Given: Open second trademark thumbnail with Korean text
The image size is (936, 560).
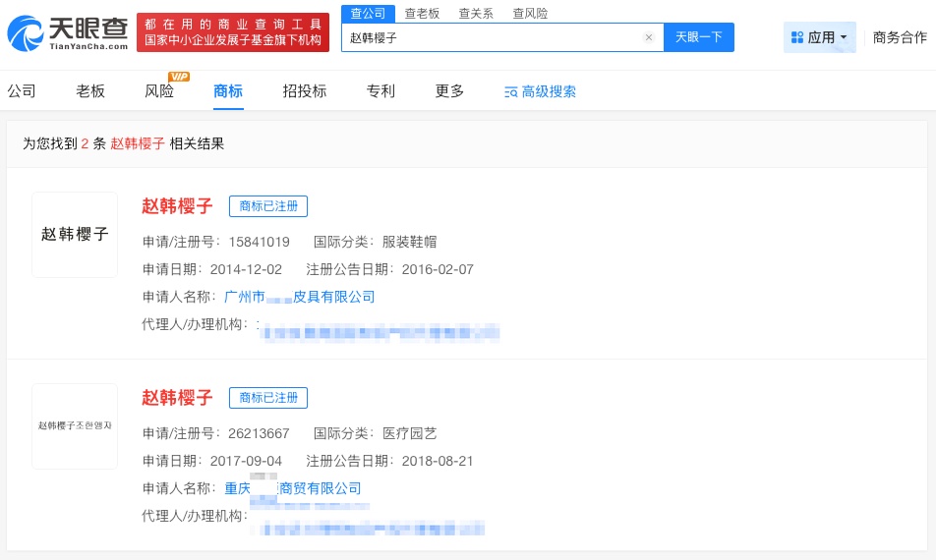Looking at the screenshot, I should (75, 425).
